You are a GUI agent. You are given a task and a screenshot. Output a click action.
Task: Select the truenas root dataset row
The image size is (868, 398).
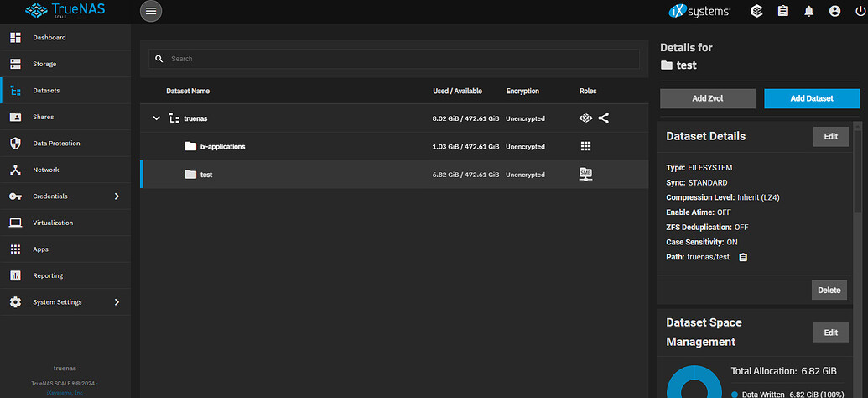tap(394, 118)
